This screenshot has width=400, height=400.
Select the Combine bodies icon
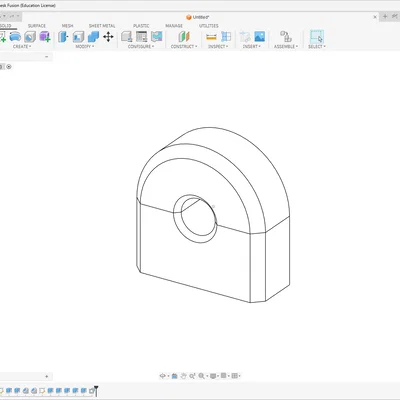point(93,37)
